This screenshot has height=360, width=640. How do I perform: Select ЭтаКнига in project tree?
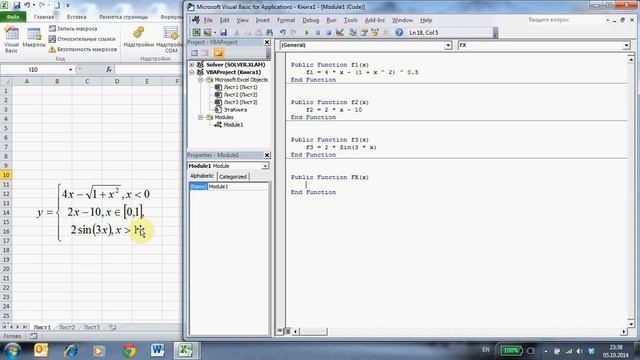click(x=235, y=110)
